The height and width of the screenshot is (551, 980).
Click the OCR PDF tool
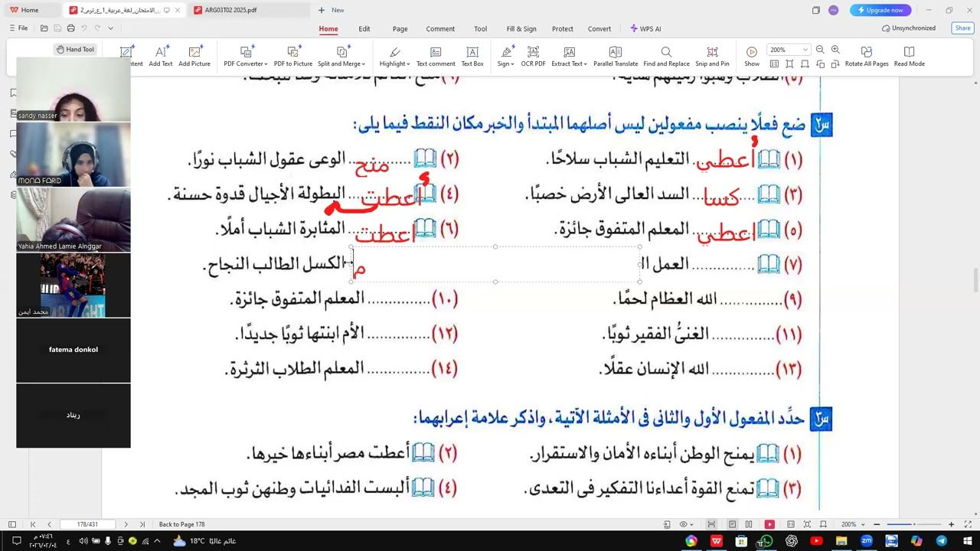[x=533, y=56]
